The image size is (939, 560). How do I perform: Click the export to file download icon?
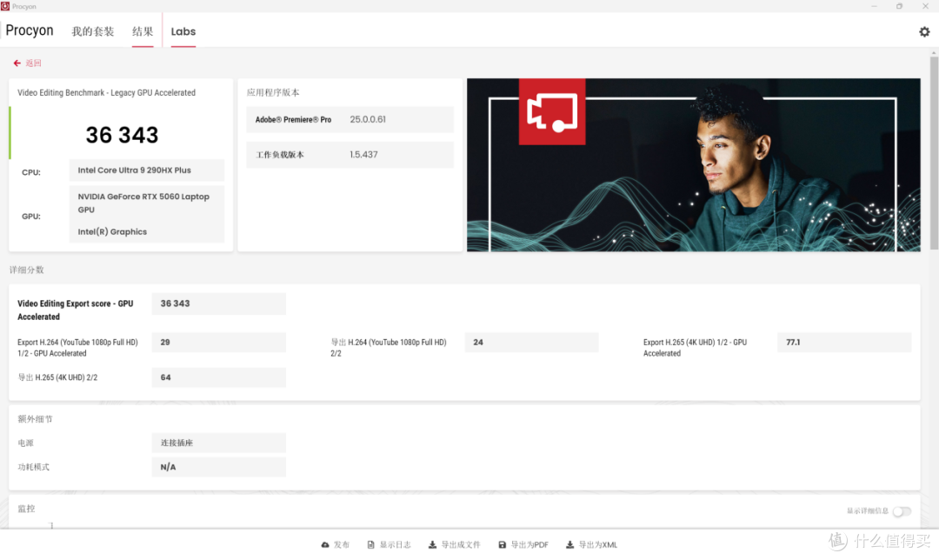[x=432, y=544]
